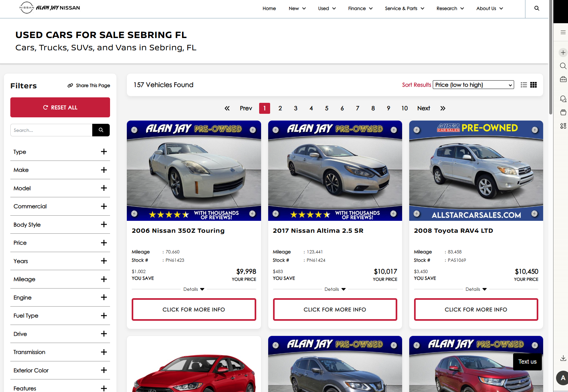Open the Finance menu

[x=360, y=8]
